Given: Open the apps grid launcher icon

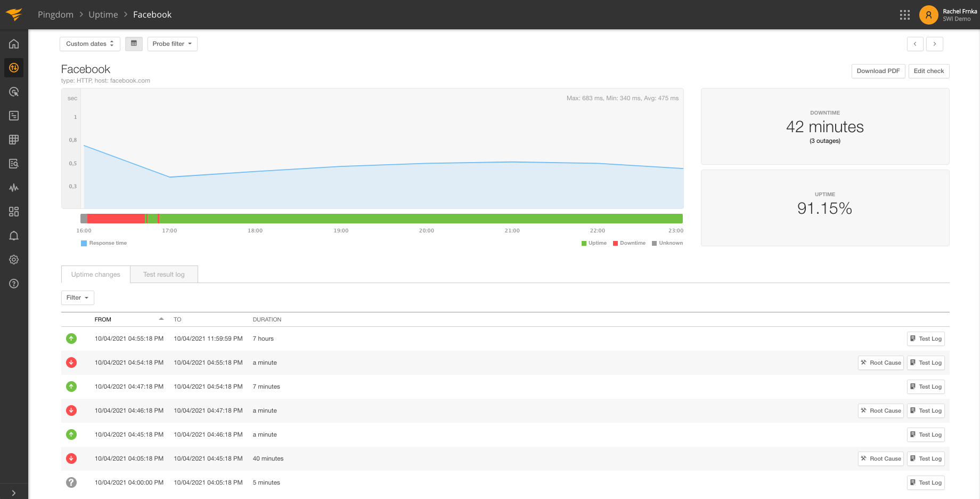Looking at the screenshot, I should (x=905, y=15).
